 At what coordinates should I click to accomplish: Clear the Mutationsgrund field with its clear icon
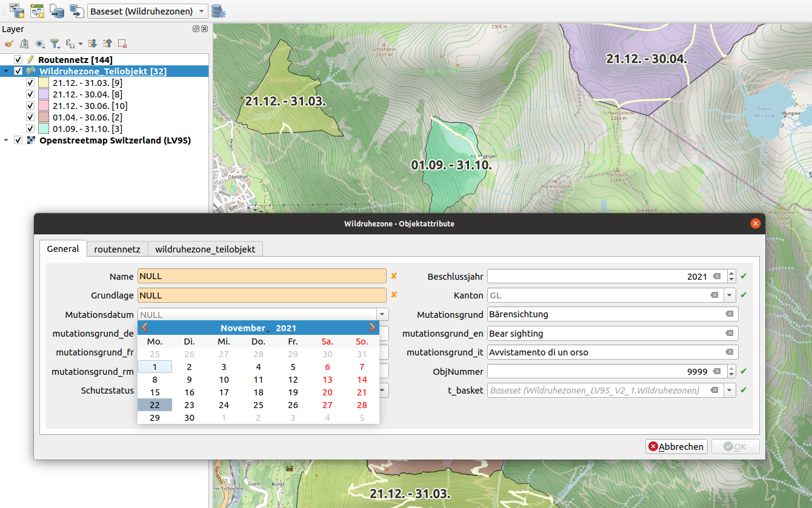coord(729,314)
